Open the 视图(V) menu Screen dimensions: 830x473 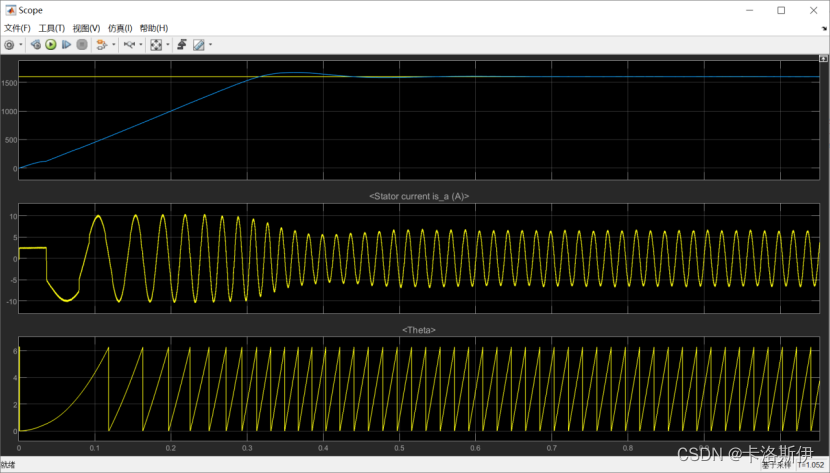(86, 28)
